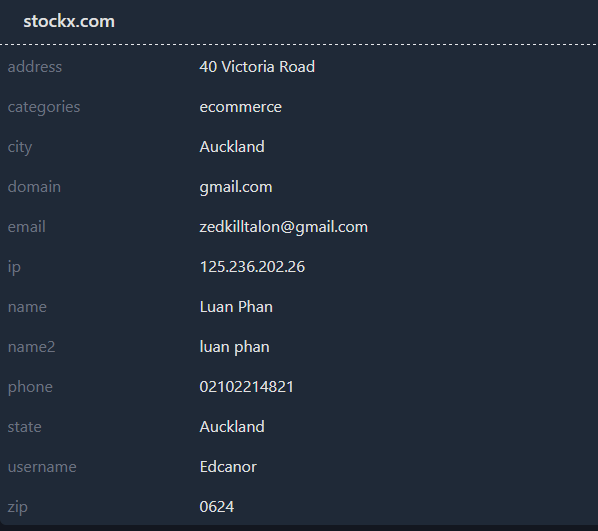Select the ip field label
Image resolution: width=598 pixels, height=531 pixels.
coord(14,267)
